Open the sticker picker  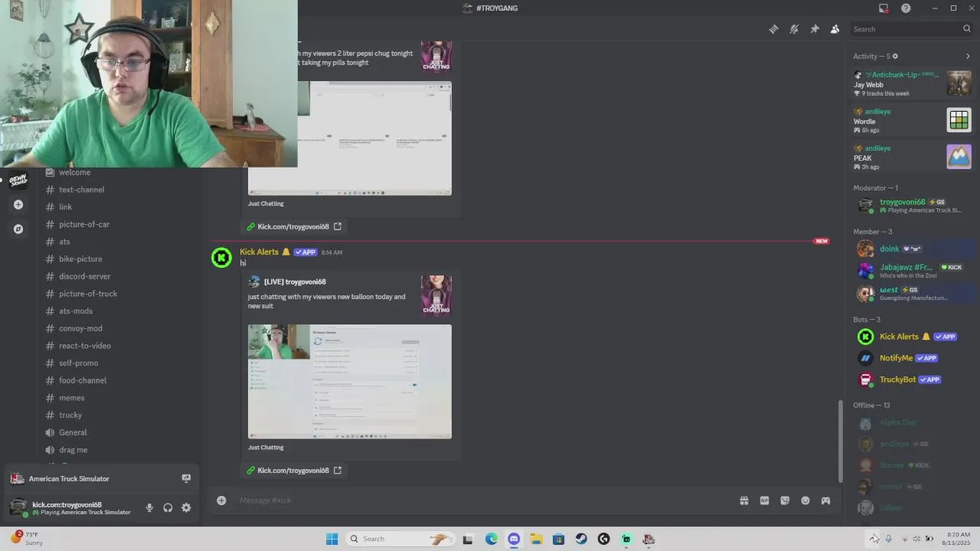coord(785,500)
